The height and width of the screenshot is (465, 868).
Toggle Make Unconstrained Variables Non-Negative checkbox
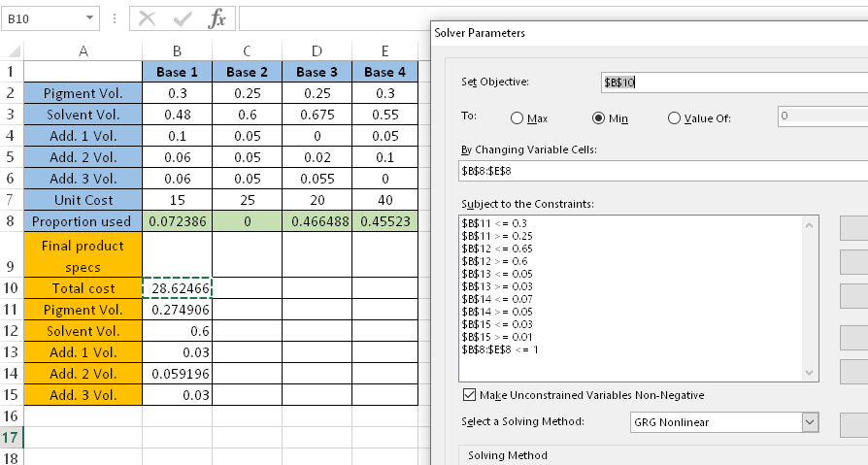pyautogui.click(x=471, y=395)
